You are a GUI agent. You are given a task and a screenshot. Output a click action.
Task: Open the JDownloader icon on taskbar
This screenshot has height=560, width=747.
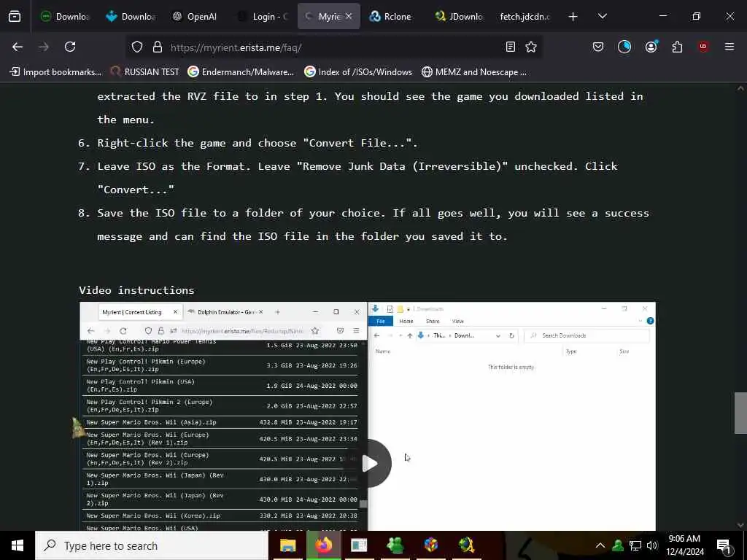point(466,545)
